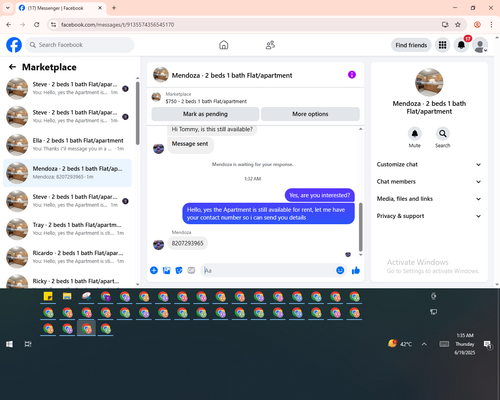This screenshot has height=400, width=500.
Task: Open Chrome's three-dot menu
Action: tap(491, 24)
